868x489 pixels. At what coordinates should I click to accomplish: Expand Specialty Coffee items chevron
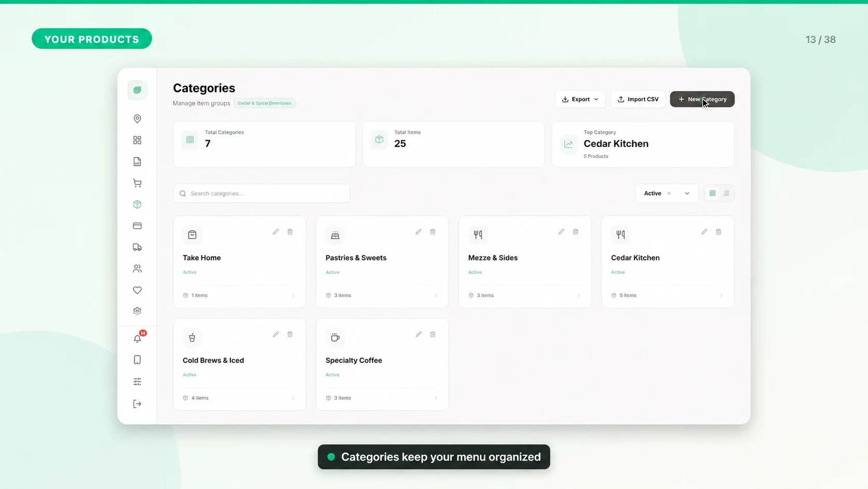point(436,398)
